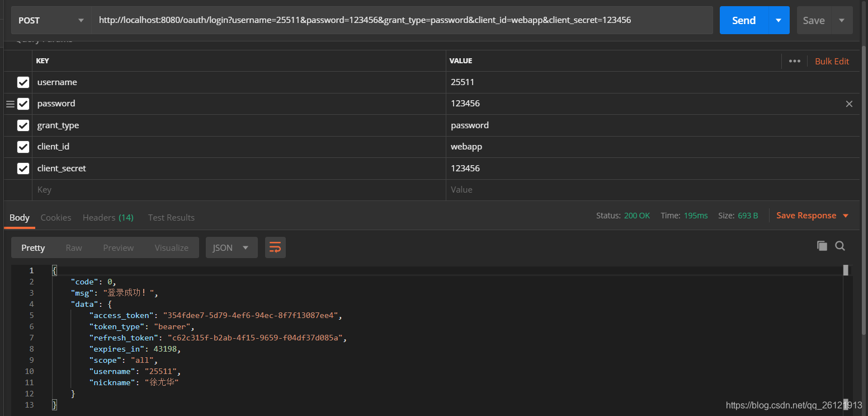868x416 pixels.
Task: Toggle the grant_type parameter checkbox
Action: pyautogui.click(x=23, y=125)
